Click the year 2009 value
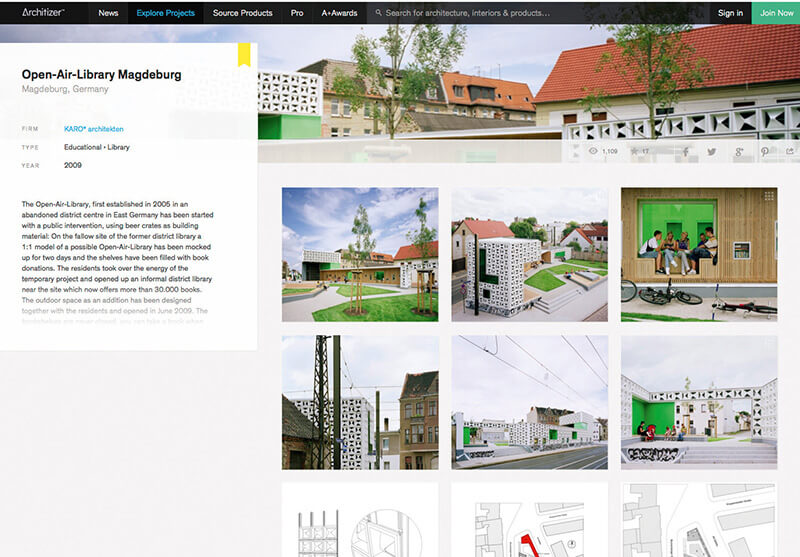800x557 pixels. pos(73,165)
